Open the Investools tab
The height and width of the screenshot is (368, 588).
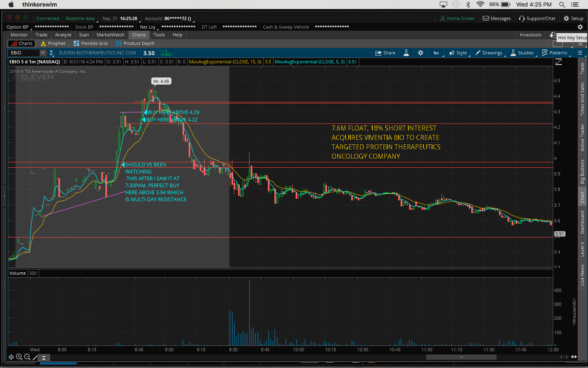click(x=530, y=35)
